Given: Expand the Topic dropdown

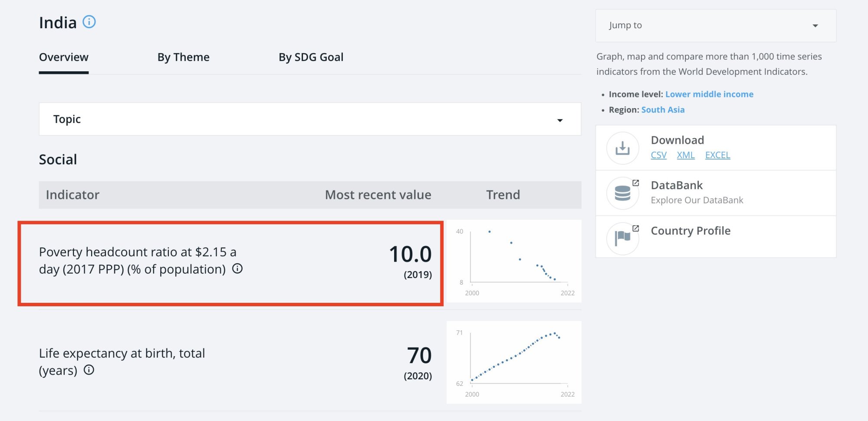Looking at the screenshot, I should pos(310,119).
